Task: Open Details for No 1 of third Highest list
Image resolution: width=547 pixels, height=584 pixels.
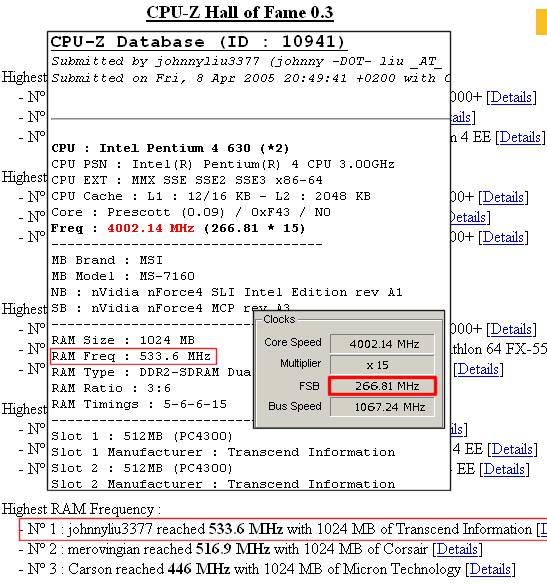Action: (x=511, y=329)
